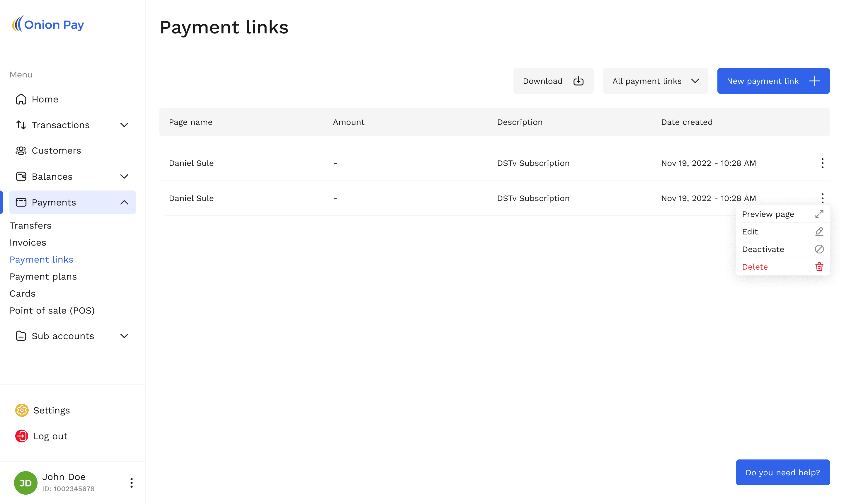Viewport: 844px width, 504px height.
Task: Click the Home house icon
Action: (x=21, y=99)
